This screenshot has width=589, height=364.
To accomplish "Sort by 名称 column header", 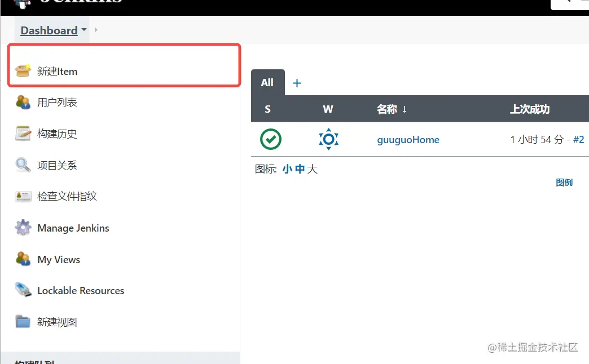I will [x=392, y=109].
